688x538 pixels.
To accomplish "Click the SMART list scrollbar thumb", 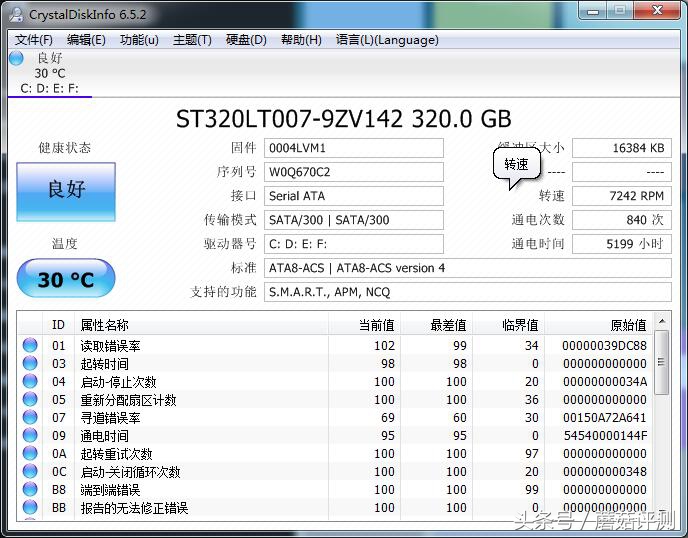I will click(662, 362).
